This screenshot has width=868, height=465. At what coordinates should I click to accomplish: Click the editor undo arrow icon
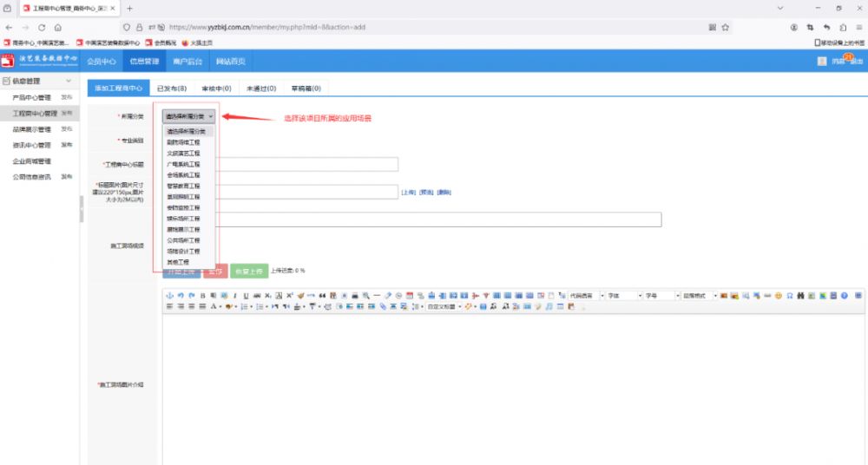[x=181, y=296]
